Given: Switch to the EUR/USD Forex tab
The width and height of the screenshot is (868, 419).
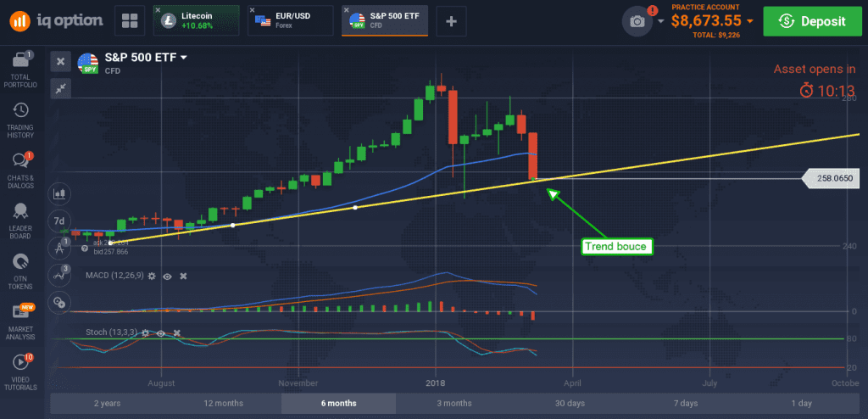Looking at the screenshot, I should 291,21.
